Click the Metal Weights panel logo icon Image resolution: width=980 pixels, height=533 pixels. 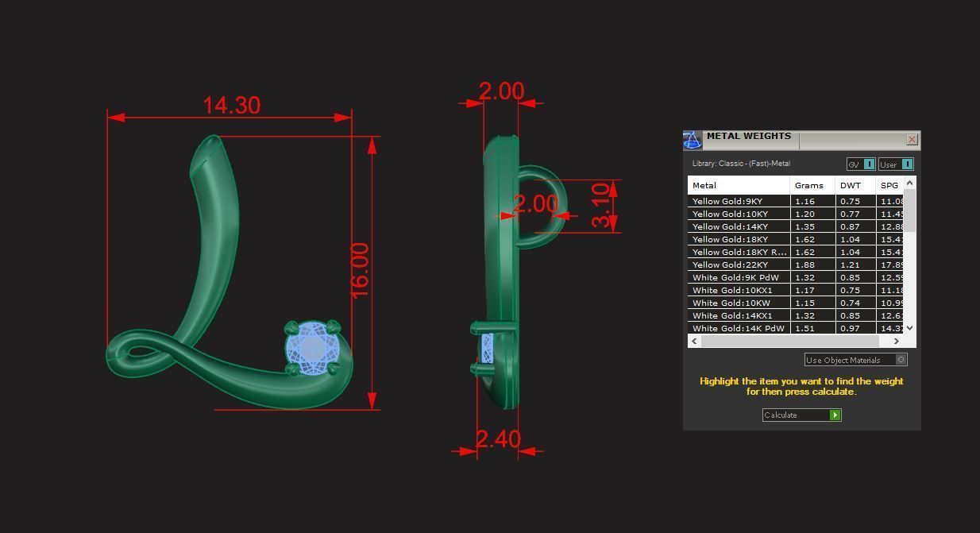point(692,141)
